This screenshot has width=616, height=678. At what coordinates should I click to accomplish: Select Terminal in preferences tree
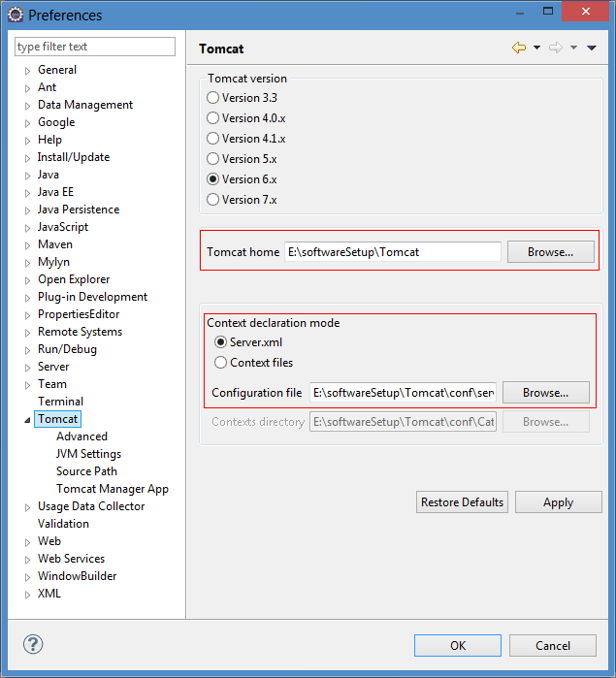60,402
